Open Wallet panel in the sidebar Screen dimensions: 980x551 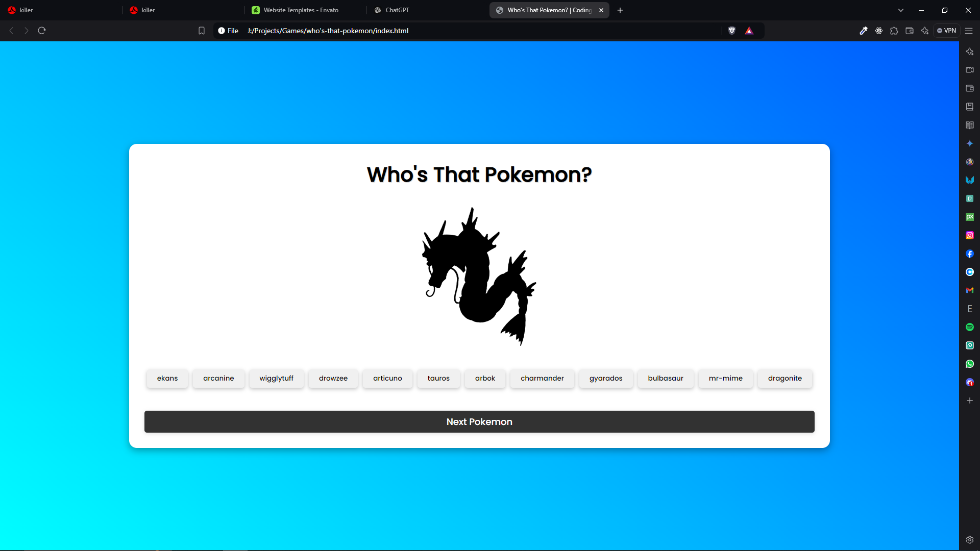tap(970, 88)
